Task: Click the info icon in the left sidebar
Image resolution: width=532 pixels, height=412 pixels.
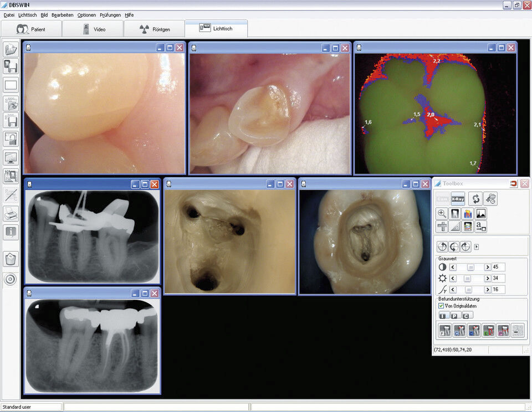Action: pos(11,233)
